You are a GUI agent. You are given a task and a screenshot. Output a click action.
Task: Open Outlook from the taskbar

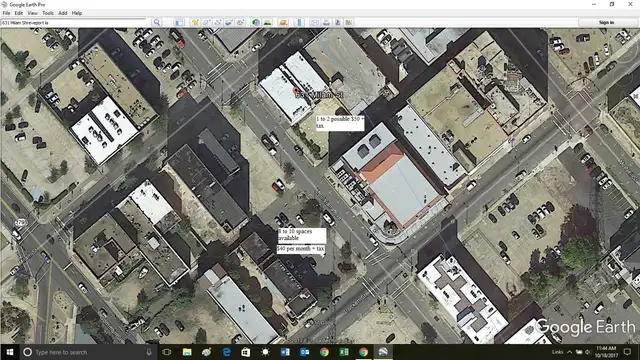(304, 352)
